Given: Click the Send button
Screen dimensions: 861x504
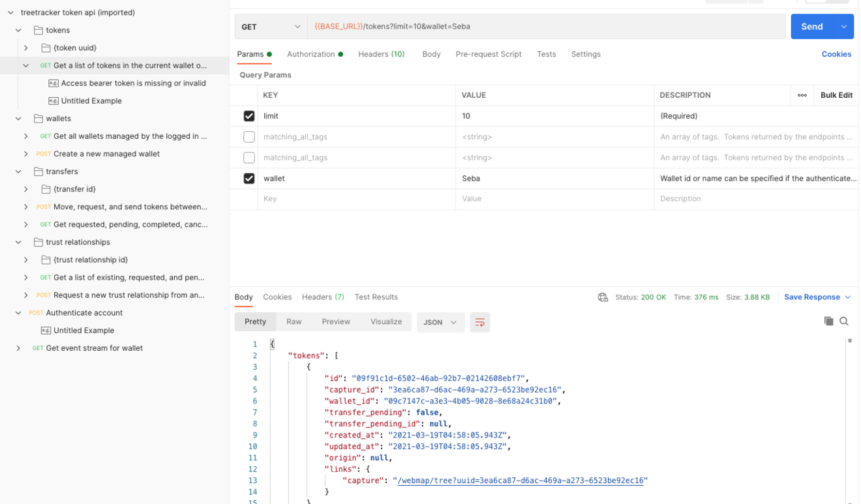Looking at the screenshot, I should [812, 27].
